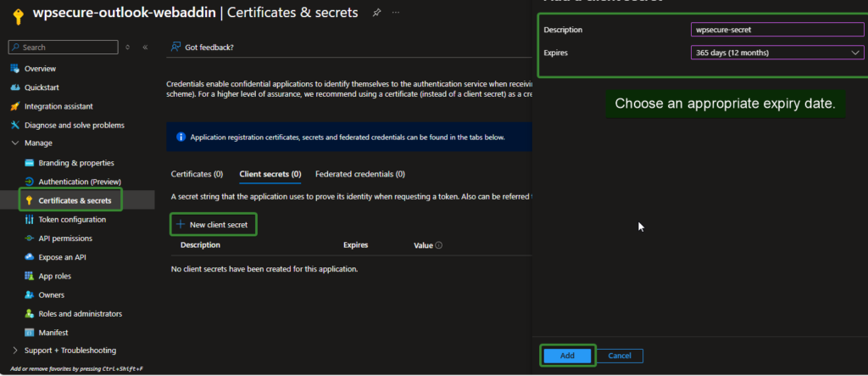This screenshot has height=376, width=868.
Task: Collapse the sidebar with double chevron
Action: tap(146, 48)
